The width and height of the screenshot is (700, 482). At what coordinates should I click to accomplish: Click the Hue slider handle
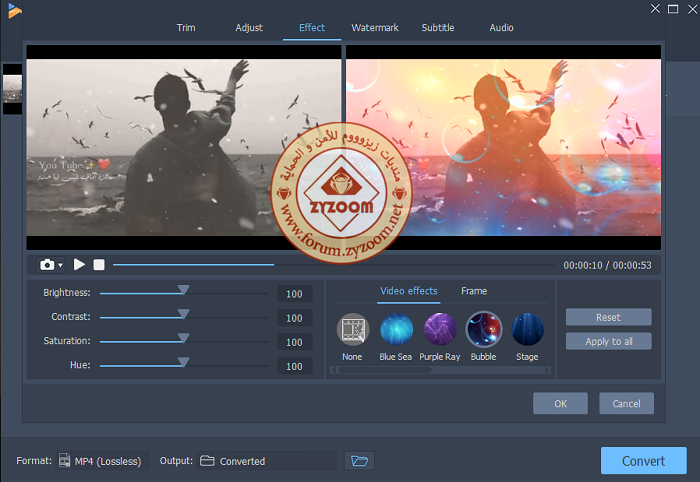[x=183, y=362]
